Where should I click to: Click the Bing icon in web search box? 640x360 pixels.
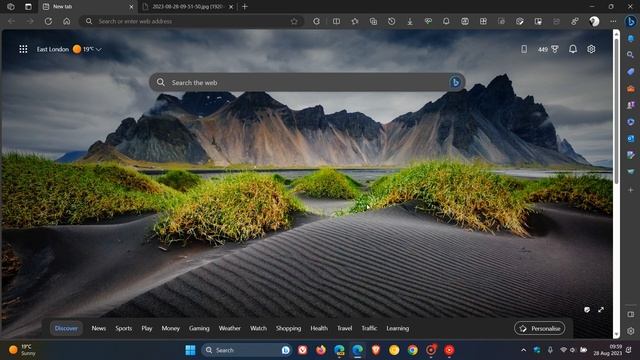click(456, 82)
